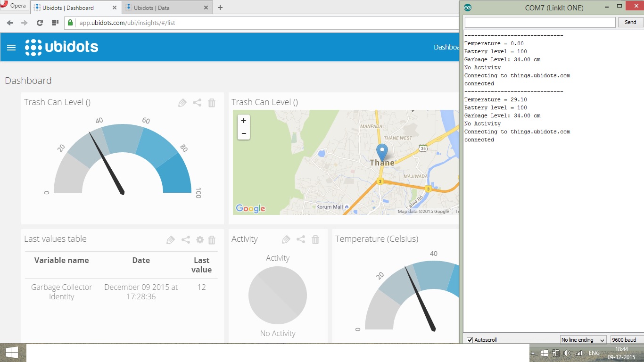Click the 'December 09 2015 at 17:28:36' cell
The image size is (644, 362).
tap(141, 292)
